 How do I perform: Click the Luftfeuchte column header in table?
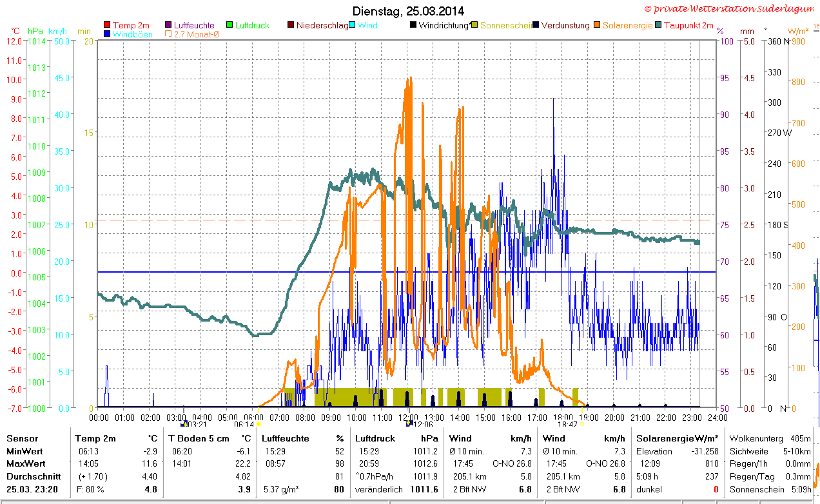pos(285,438)
